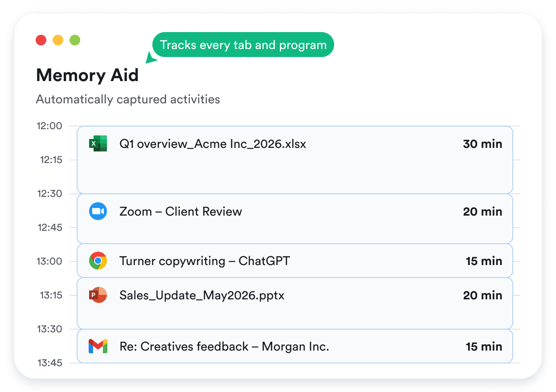Click the Memory Aid heading
Viewport: 556px width, 392px height.
(x=87, y=75)
